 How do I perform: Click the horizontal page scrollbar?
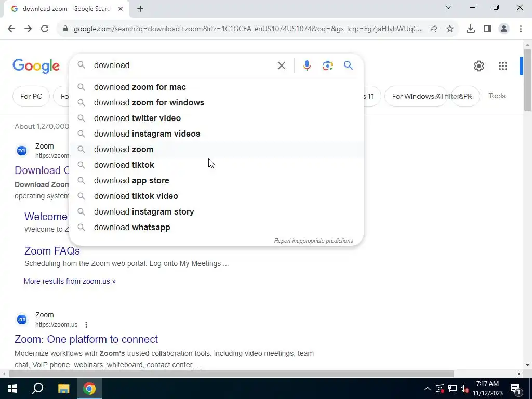pyautogui.click(x=231, y=374)
